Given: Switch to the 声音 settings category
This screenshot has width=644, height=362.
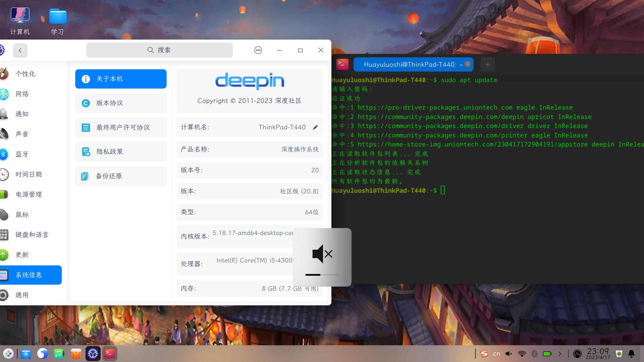Looking at the screenshot, I should tap(22, 134).
